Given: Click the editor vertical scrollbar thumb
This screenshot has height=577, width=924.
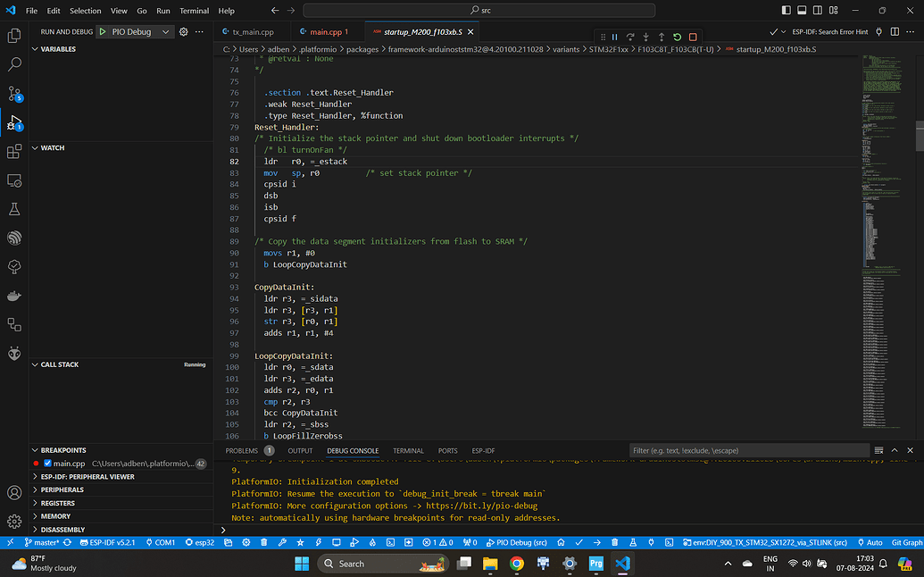Looking at the screenshot, I should (x=920, y=136).
